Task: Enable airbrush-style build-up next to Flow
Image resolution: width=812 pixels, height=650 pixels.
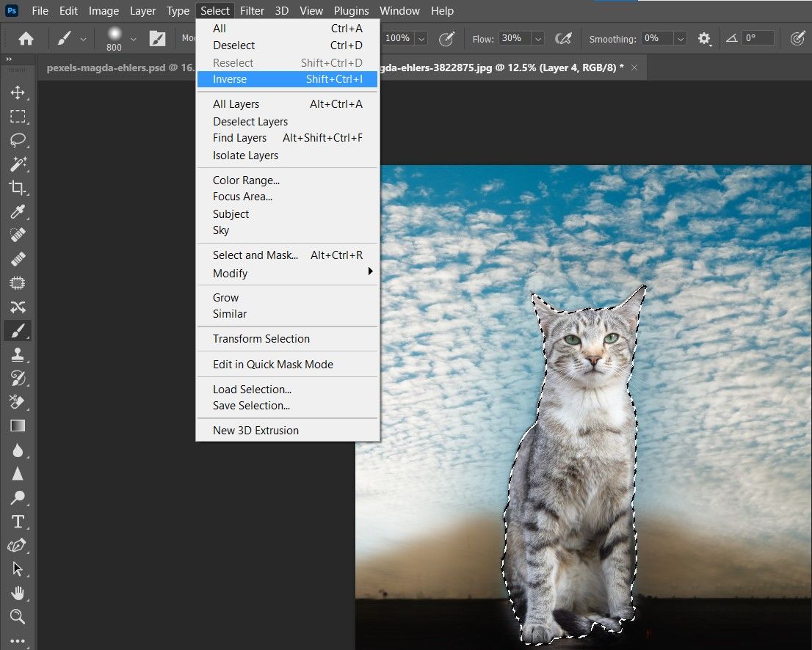Action: (x=563, y=38)
